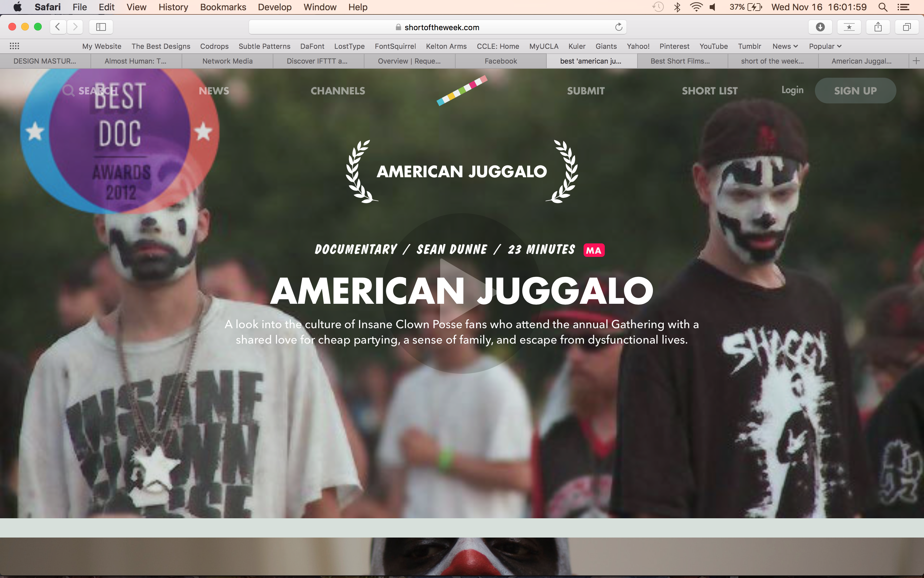Open the Apple menu

point(17,7)
